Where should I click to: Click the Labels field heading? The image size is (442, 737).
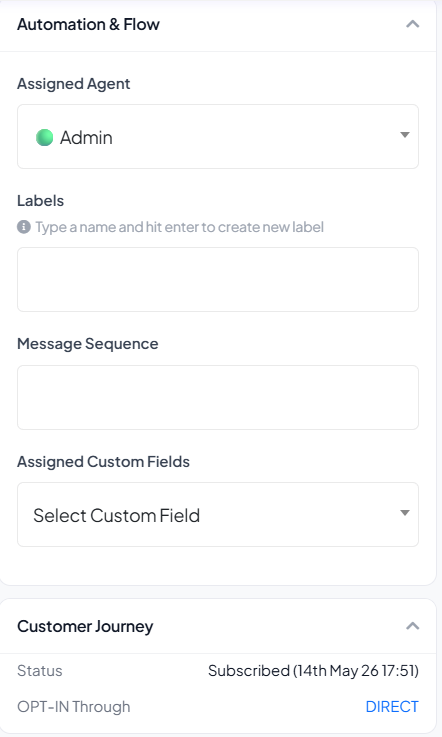[x=40, y=201]
